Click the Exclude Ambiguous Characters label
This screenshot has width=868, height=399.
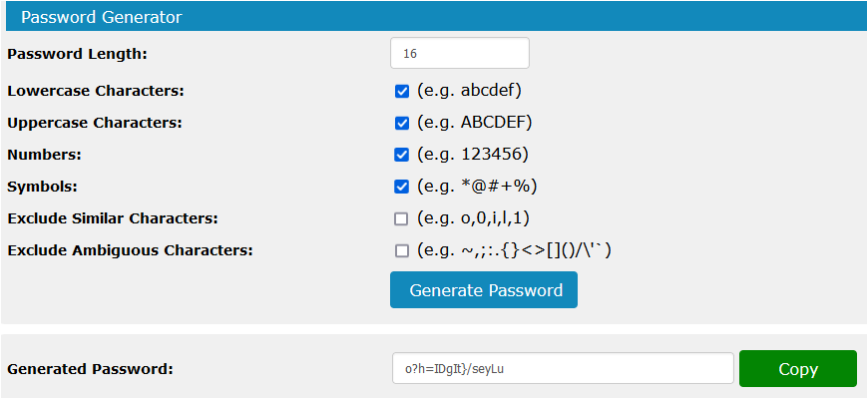130,250
